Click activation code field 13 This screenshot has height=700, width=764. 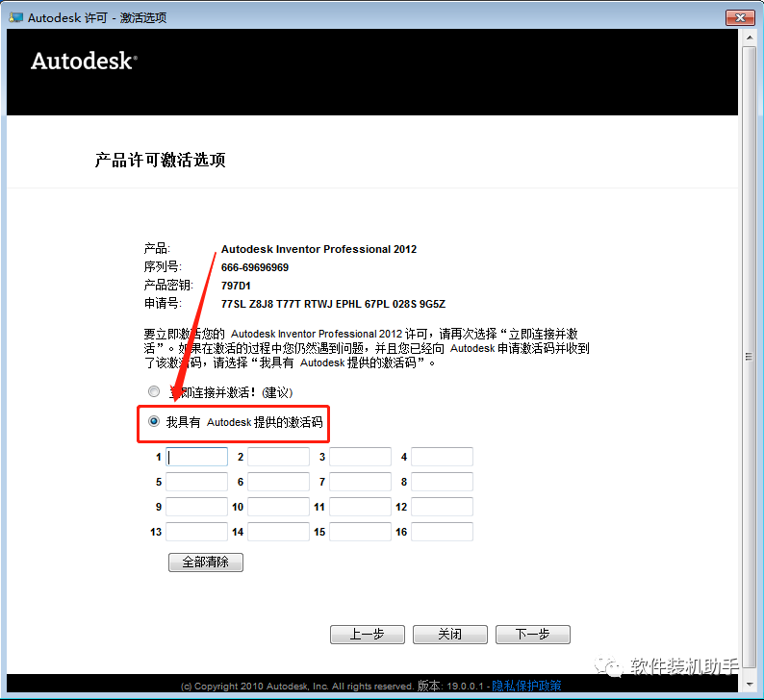[x=197, y=532]
